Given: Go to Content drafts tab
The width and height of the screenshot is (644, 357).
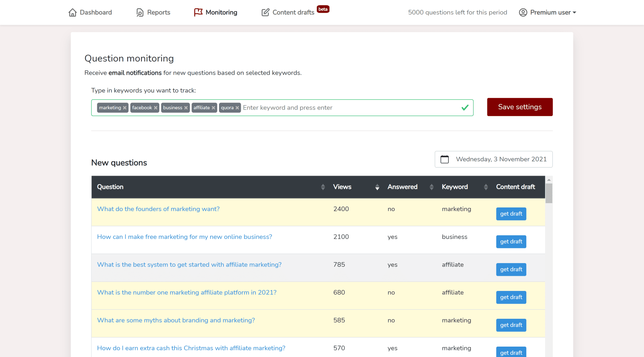Looking at the screenshot, I should 293,12.
